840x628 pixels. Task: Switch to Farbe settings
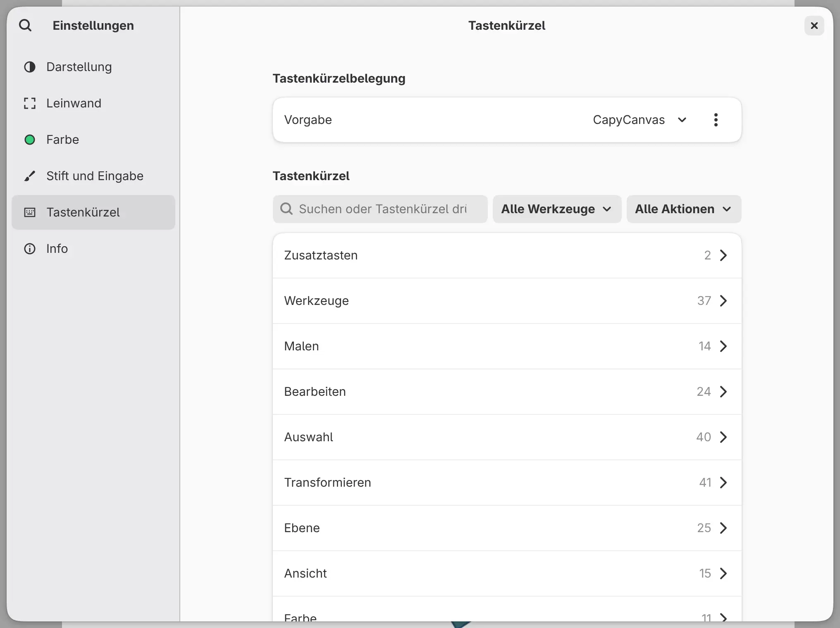click(x=93, y=140)
